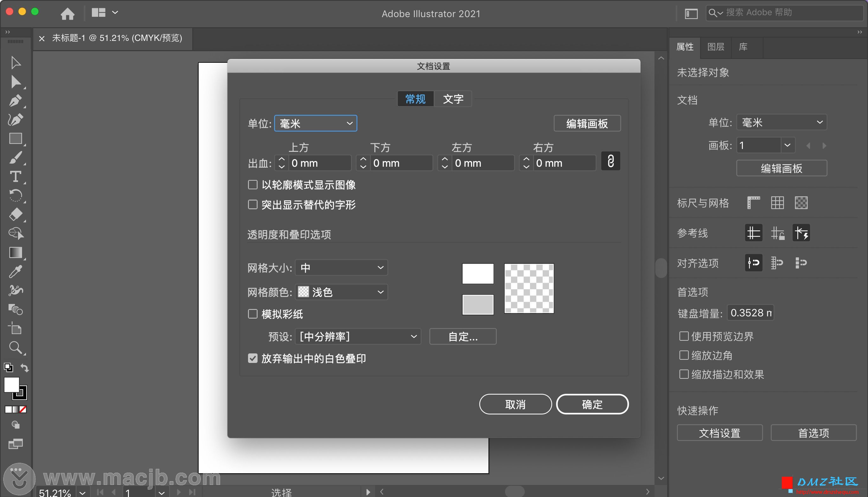Image resolution: width=868 pixels, height=497 pixels.
Task: Check 缩放描边和效果 option
Action: [x=684, y=374]
